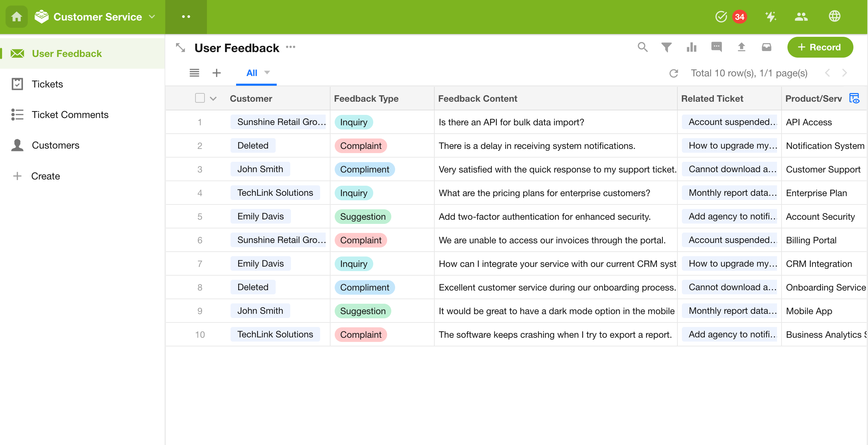868x445 pixels.
Task: Collapse the view list hamburger toggle
Action: click(x=194, y=73)
